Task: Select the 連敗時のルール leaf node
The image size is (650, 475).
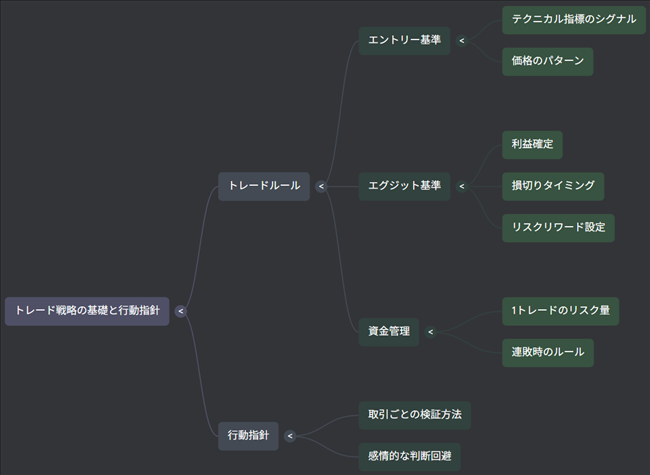Action: (x=547, y=353)
